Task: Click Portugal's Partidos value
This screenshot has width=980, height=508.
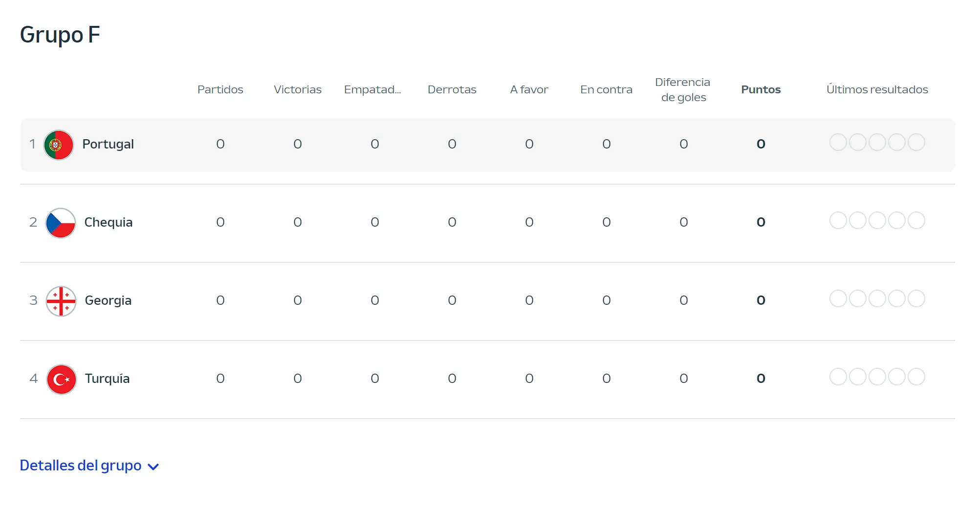Action: [x=220, y=144]
